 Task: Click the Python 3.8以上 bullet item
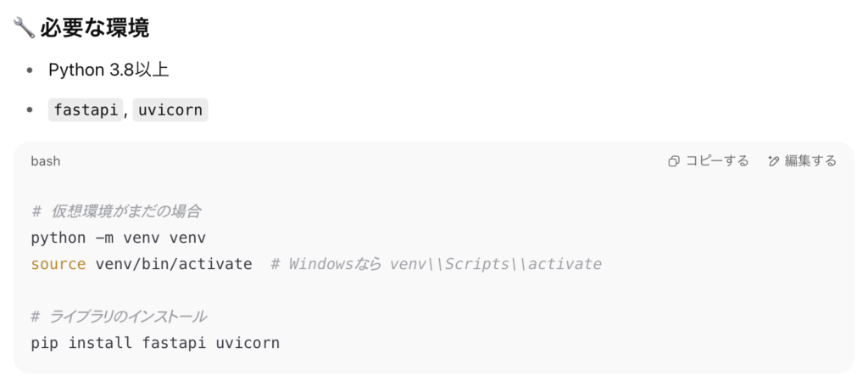coord(108,70)
